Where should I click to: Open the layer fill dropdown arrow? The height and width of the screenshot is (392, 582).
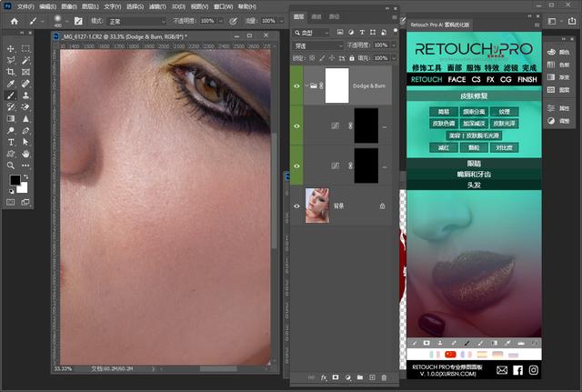394,58
